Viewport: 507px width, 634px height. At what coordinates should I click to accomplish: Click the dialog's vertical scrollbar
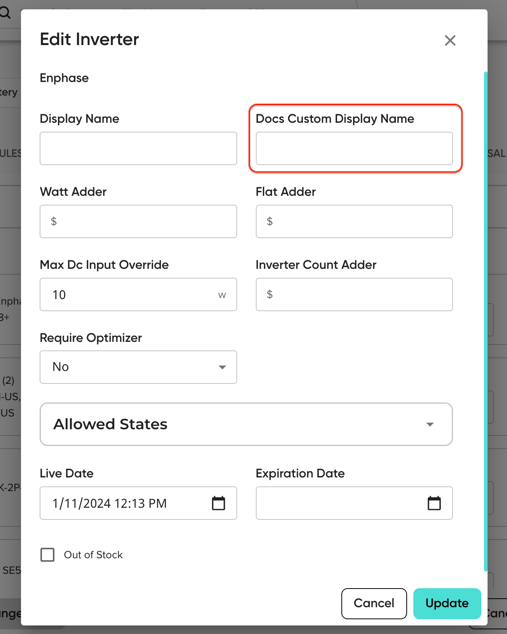486,321
